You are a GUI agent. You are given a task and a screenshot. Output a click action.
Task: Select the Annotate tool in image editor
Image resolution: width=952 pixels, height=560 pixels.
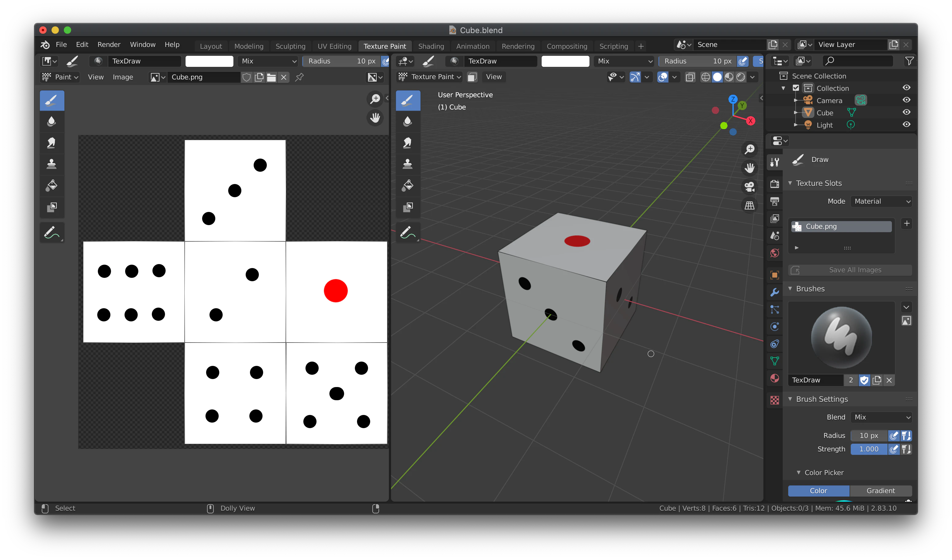(52, 232)
